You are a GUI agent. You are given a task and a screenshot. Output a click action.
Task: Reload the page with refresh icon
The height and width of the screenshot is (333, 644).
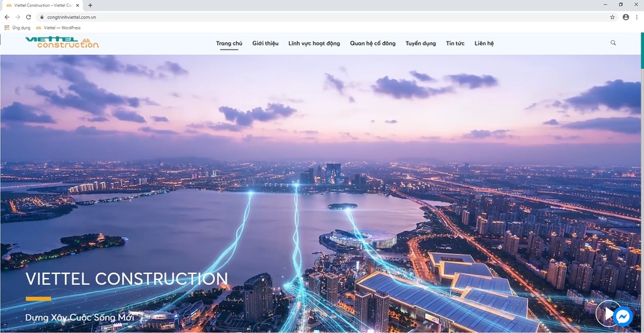pos(28,17)
